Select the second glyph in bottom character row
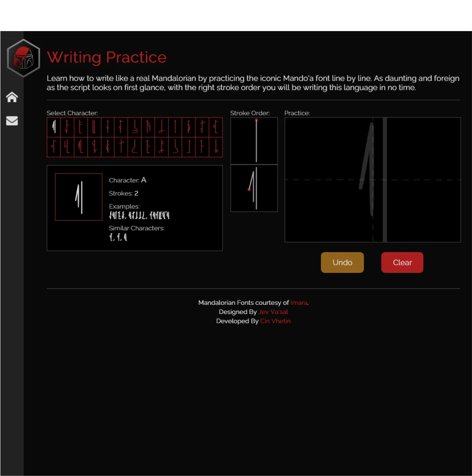Viewport: 472px width, 476px height. (x=67, y=147)
